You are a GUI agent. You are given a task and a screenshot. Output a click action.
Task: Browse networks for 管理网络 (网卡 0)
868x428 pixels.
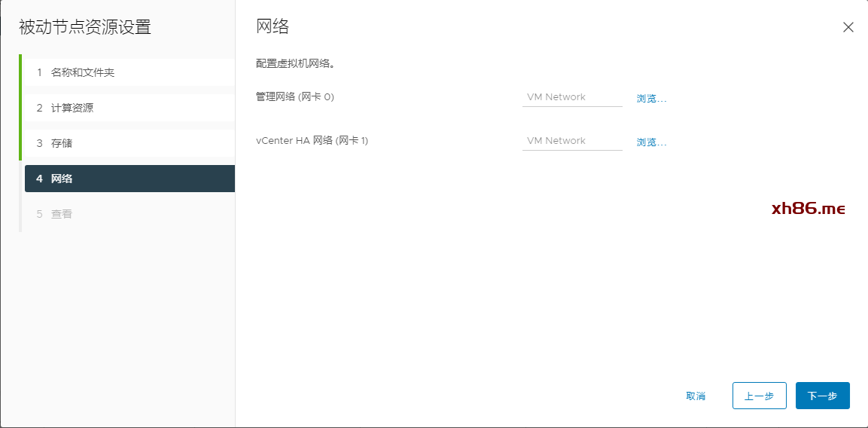coord(651,98)
